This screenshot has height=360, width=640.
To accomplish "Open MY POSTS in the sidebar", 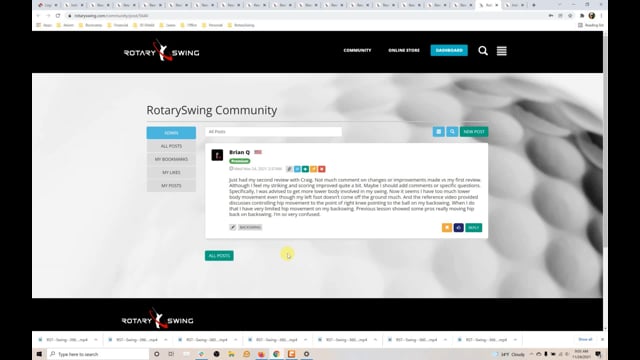I will point(171,185).
